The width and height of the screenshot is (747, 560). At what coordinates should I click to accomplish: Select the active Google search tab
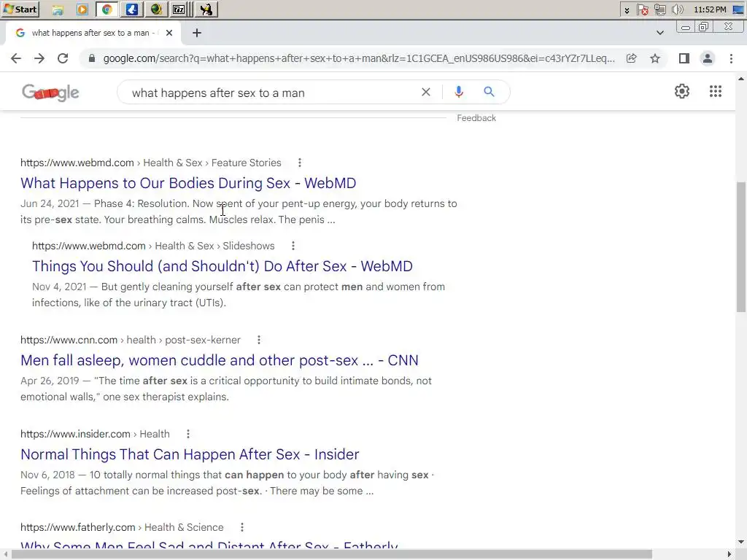[x=93, y=33]
